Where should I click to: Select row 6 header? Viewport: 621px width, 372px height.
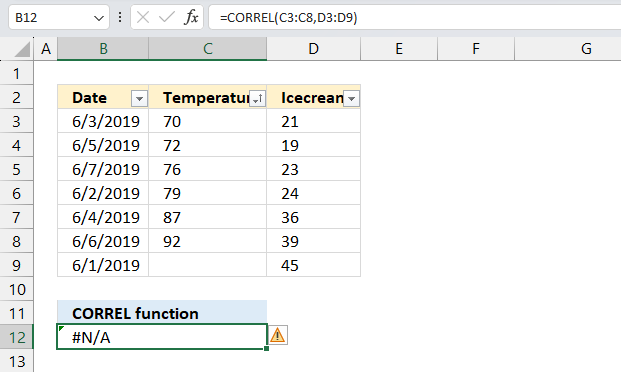[x=16, y=193]
